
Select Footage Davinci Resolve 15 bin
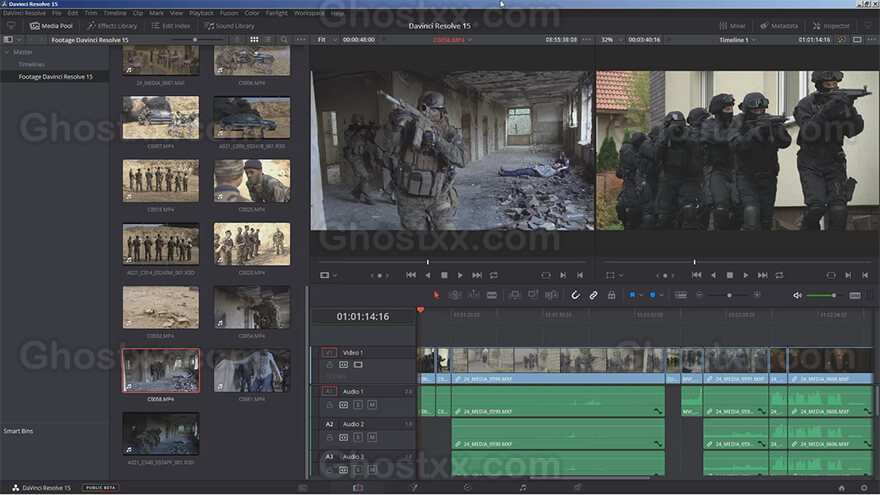[56, 77]
